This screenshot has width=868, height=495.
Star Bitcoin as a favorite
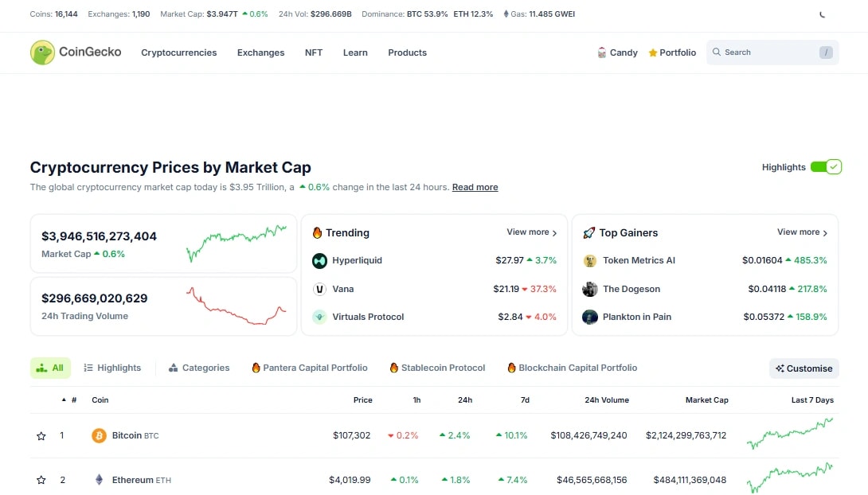(x=41, y=436)
